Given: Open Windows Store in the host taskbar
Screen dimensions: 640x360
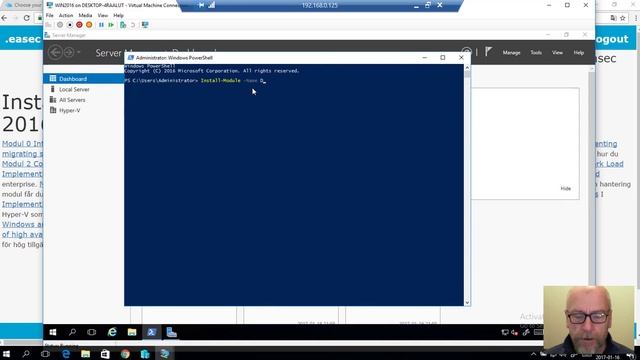Looking at the screenshot, I should tap(105, 354).
